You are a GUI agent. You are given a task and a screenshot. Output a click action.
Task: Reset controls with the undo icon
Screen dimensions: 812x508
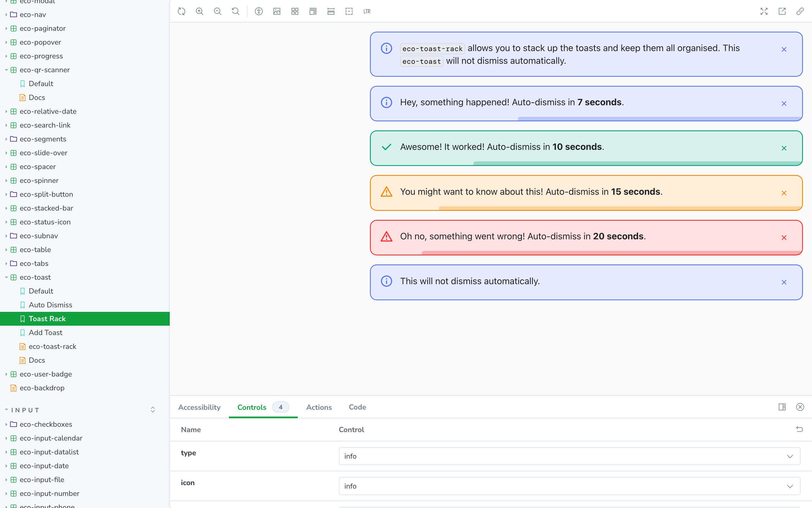(800, 429)
